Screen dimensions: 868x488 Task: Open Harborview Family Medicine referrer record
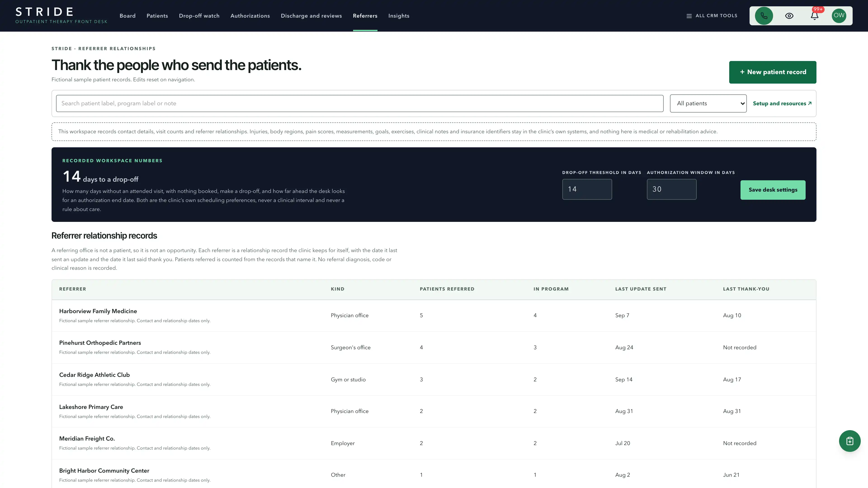pyautogui.click(x=98, y=311)
